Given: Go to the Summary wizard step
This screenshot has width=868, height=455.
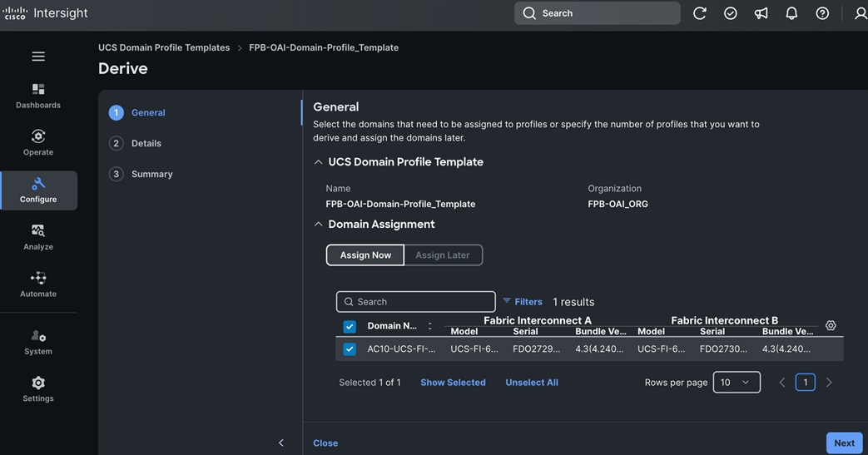Looking at the screenshot, I should click(x=141, y=174).
